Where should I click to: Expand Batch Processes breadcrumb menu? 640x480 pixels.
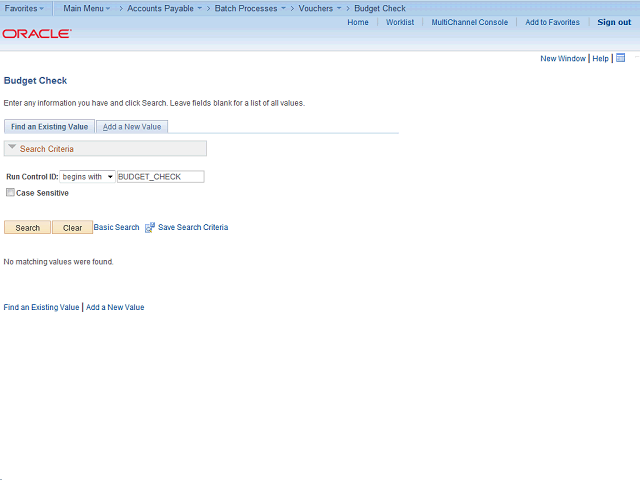pyautogui.click(x=250, y=8)
